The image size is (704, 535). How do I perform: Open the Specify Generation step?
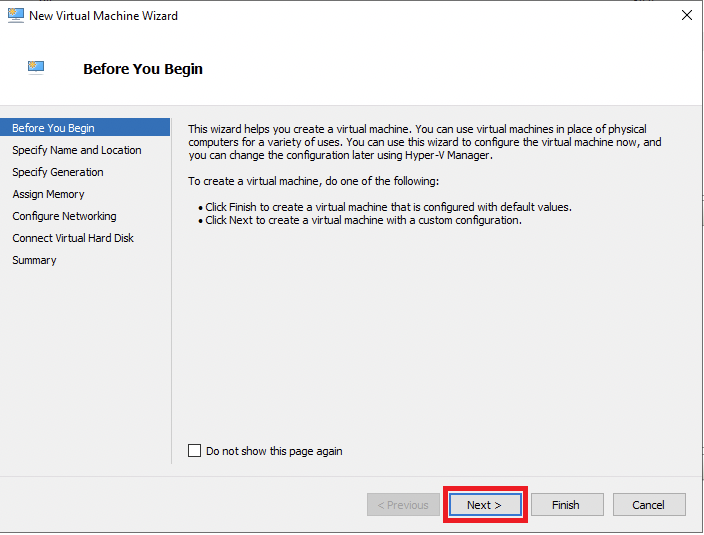click(58, 172)
